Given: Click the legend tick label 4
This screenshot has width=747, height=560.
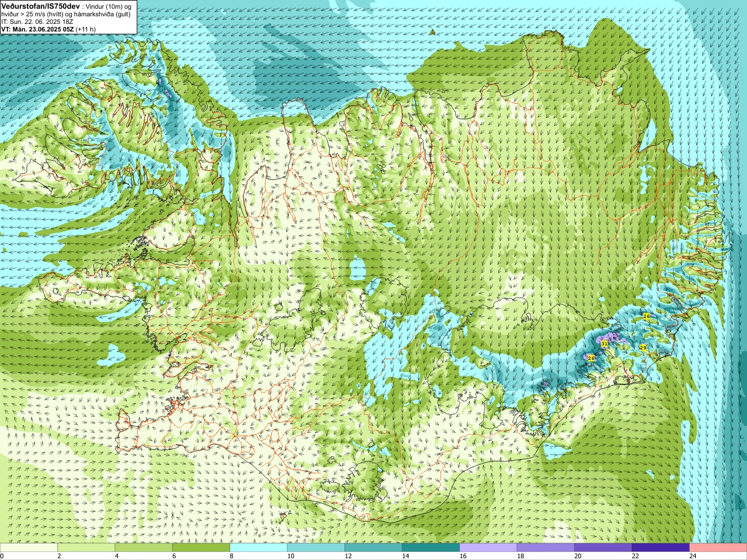Looking at the screenshot, I should coord(116,556).
